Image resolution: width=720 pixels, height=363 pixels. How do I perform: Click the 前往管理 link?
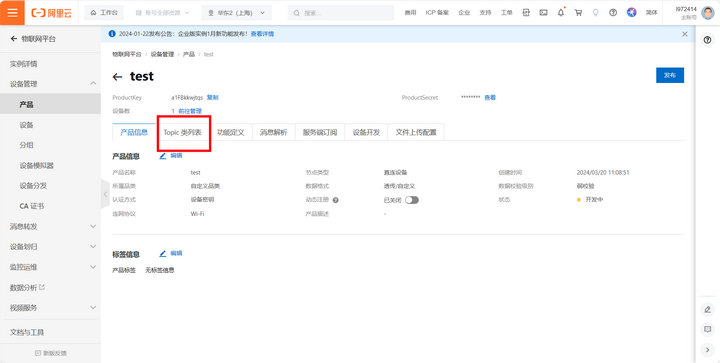(190, 111)
